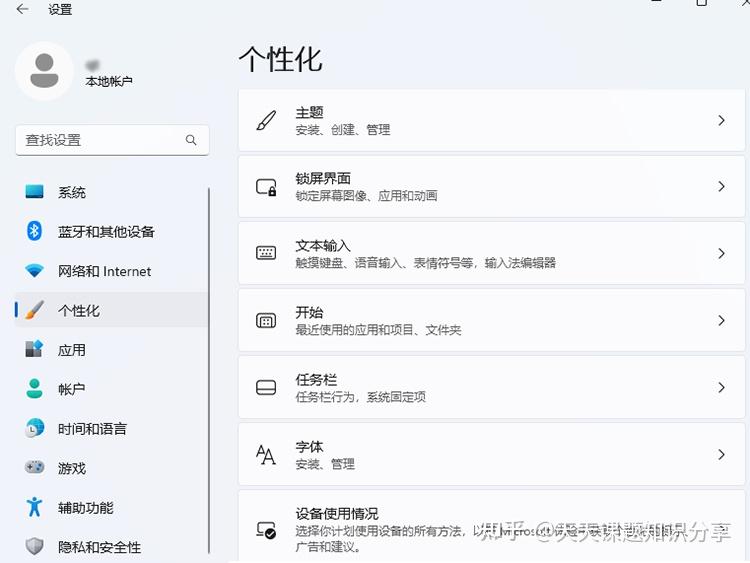750x563 pixels.
Task: Click the AA fonts icon beside 字体
Action: pyautogui.click(x=266, y=454)
